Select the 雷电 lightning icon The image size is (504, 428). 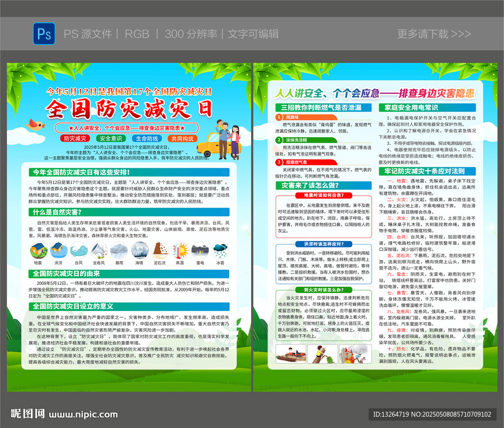pos(200,250)
